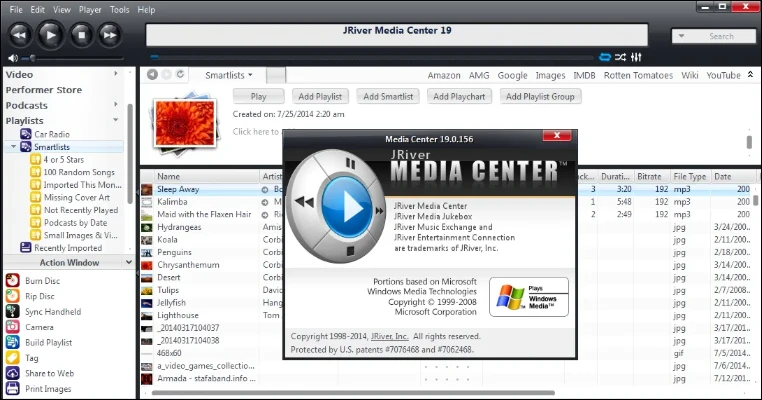The width and height of the screenshot is (762, 400).
Task: Mute audio via the speaker icon
Action: point(13,58)
